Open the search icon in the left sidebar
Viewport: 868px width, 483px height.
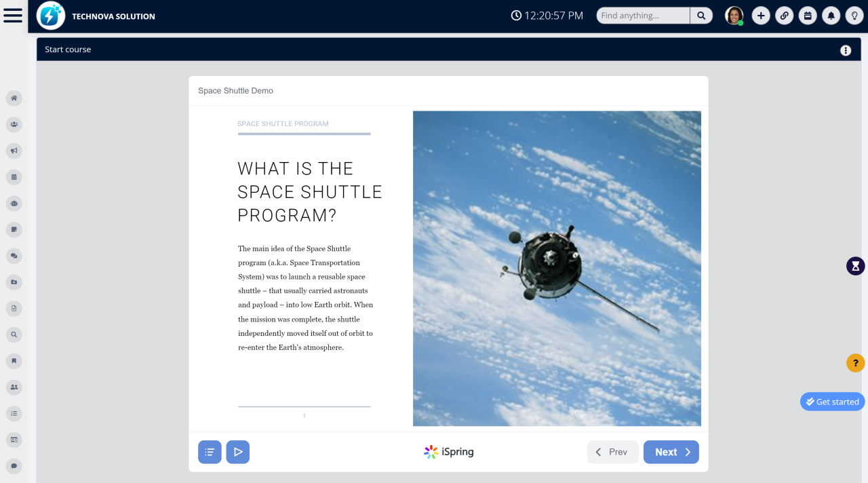(x=14, y=334)
